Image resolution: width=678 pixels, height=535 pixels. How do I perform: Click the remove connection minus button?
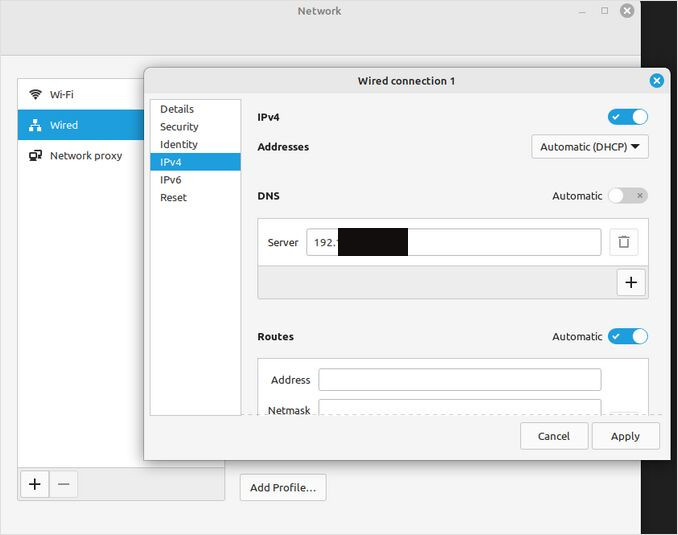pos(63,484)
